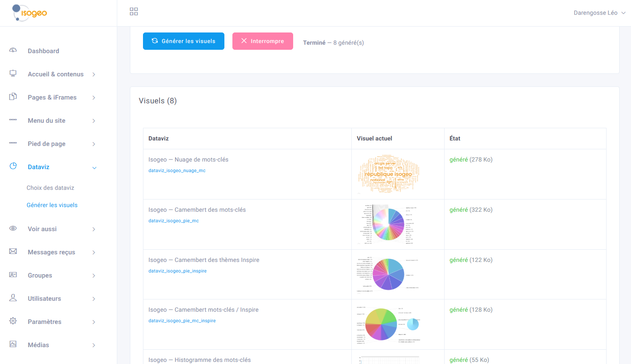The height and width of the screenshot is (364, 631).
Task: Click the Voir aussi eye icon
Action: (13, 228)
